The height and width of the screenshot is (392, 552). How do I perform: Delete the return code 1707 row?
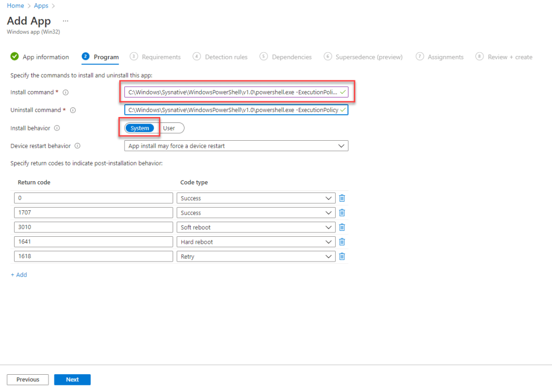[x=342, y=213]
